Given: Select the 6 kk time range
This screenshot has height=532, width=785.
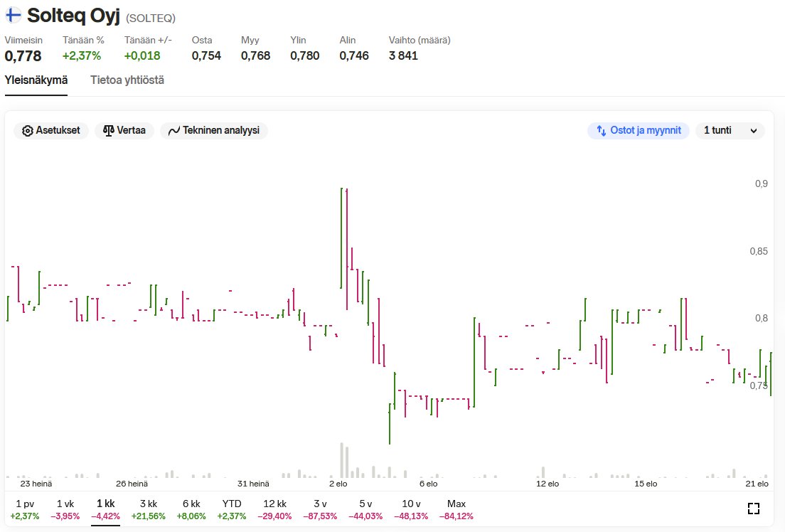Looking at the screenshot, I should point(191,509).
